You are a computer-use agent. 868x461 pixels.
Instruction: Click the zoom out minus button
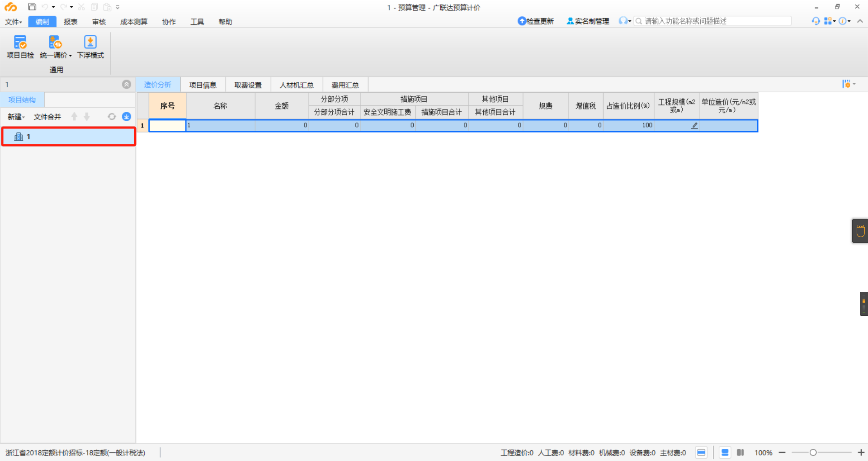tap(782, 452)
